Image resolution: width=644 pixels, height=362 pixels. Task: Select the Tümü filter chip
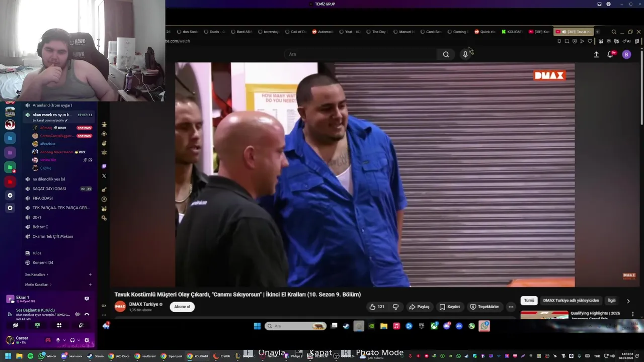pyautogui.click(x=529, y=300)
